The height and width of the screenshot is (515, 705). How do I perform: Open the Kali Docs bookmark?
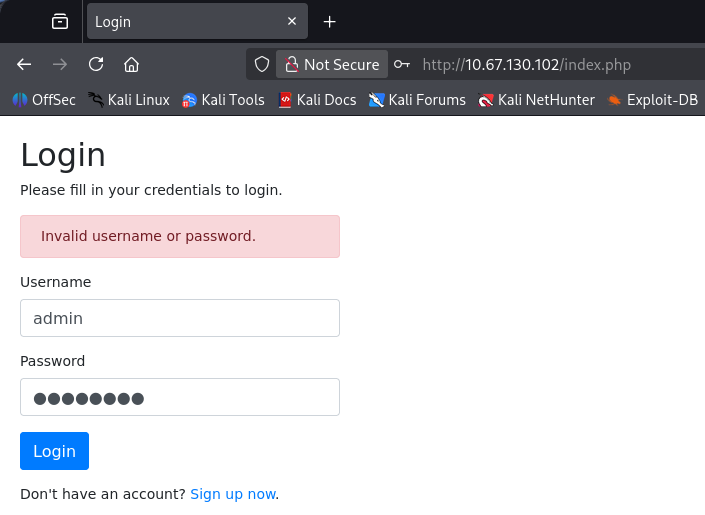point(317,99)
